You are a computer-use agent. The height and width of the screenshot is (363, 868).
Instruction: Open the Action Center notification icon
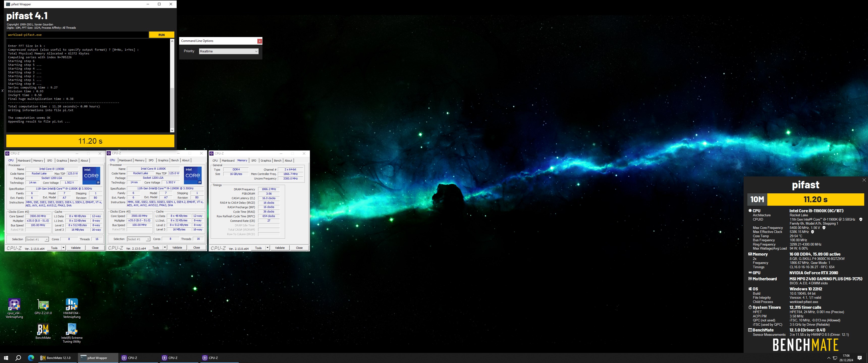click(x=860, y=358)
